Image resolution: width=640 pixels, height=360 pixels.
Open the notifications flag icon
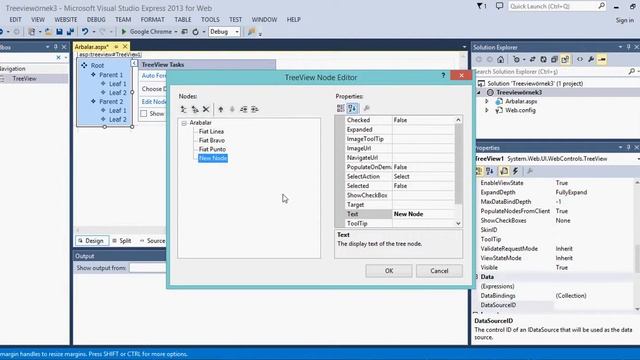481,6
